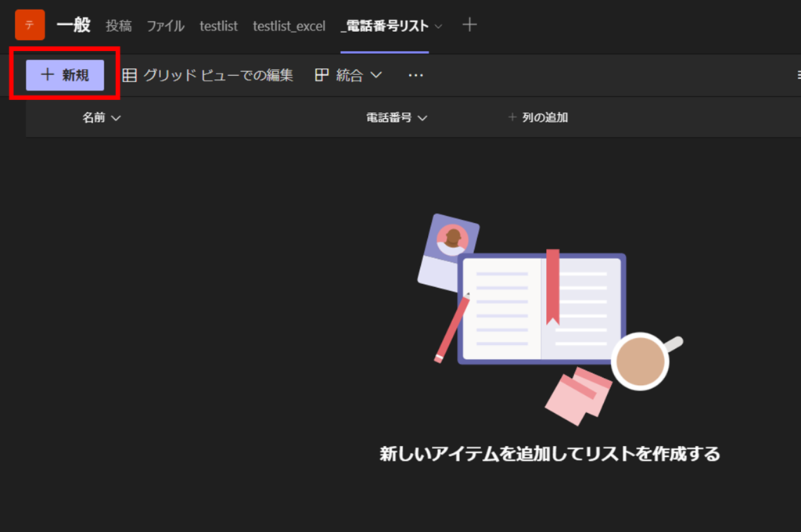Expand the _電話番号リスト tab chevron
The width and height of the screenshot is (801, 532).
tap(438, 27)
